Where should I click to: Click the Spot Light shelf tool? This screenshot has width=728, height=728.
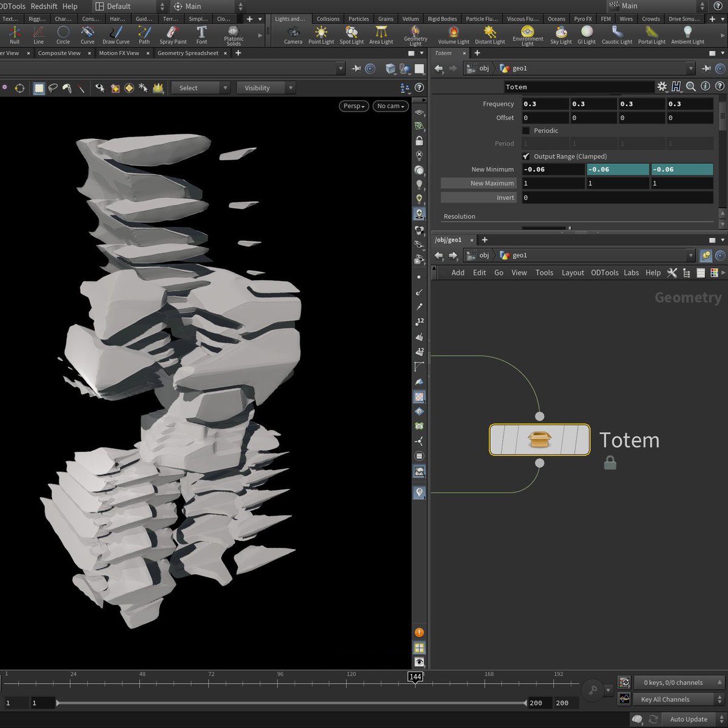point(351,35)
